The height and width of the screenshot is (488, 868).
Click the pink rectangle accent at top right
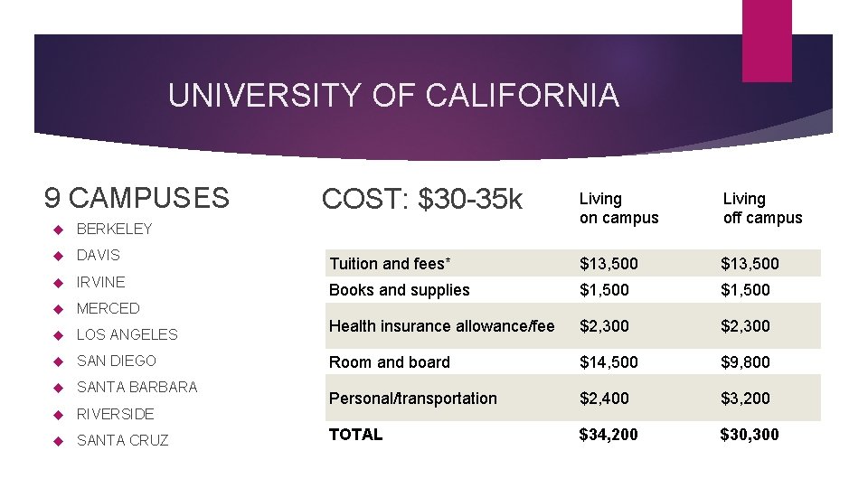click(766, 40)
